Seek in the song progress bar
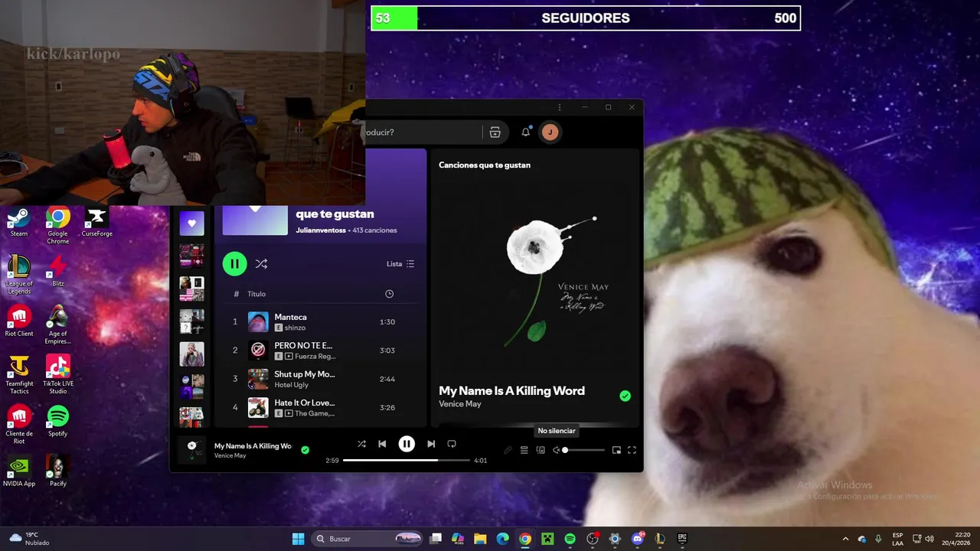The image size is (980, 551). (406, 461)
